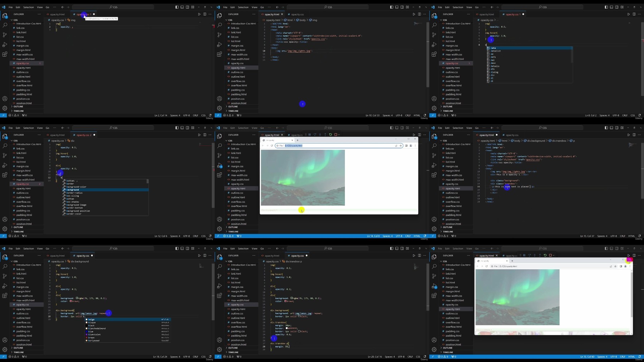Image resolution: width=644 pixels, height=362 pixels.
Task: Open browser three-dot menu in bottom-right window
Action: [x=630, y=266]
